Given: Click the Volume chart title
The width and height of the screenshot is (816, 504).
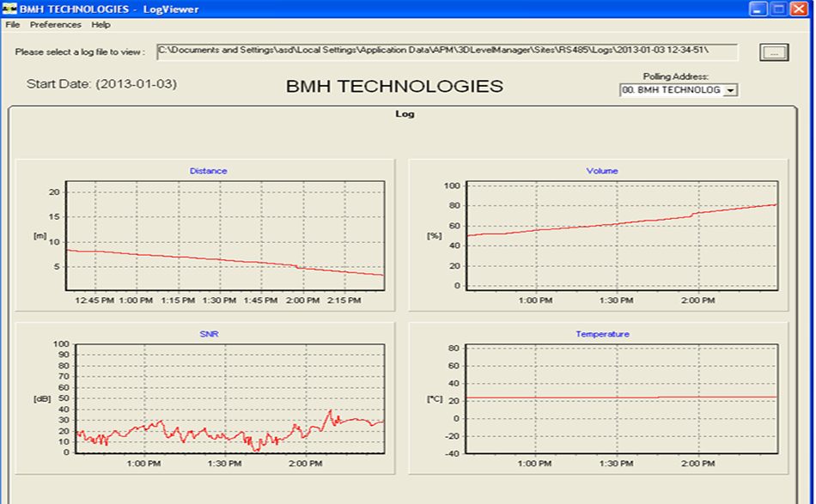Looking at the screenshot, I should pos(602,171).
